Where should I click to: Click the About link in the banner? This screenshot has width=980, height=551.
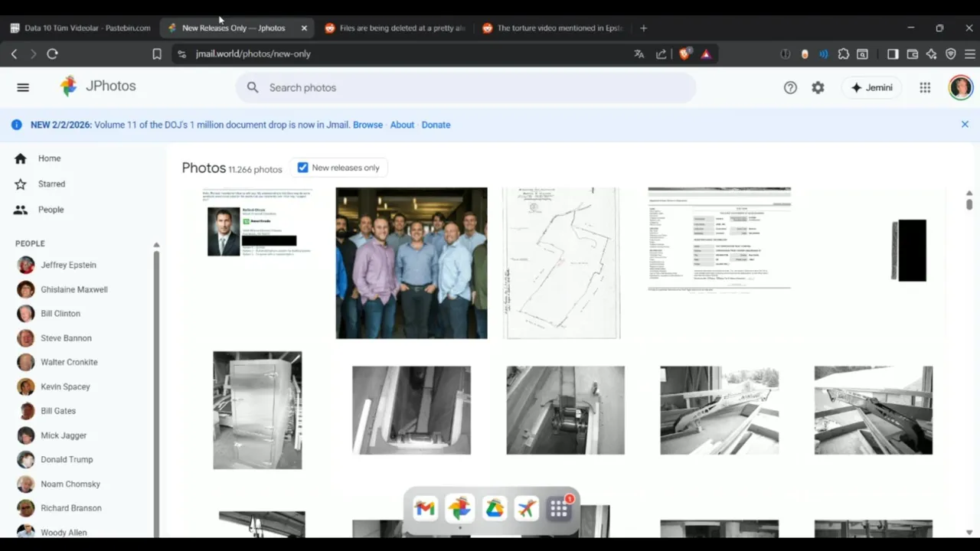click(402, 125)
